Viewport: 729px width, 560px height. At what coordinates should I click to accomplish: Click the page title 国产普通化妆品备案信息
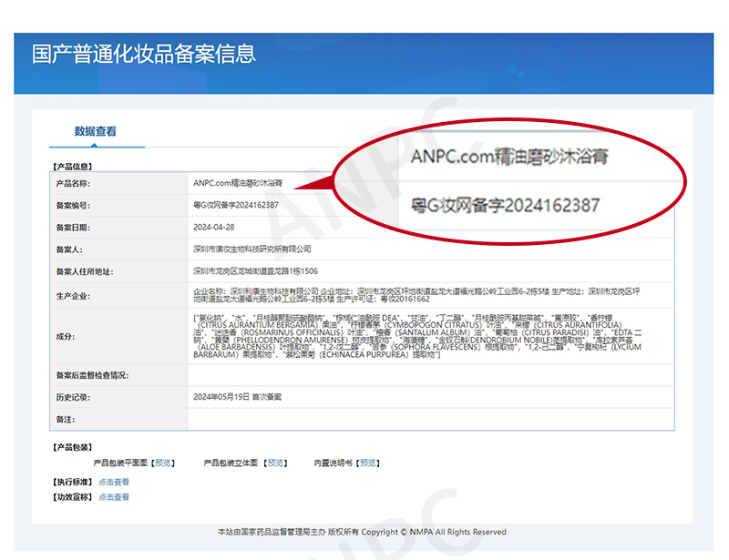click(x=144, y=54)
